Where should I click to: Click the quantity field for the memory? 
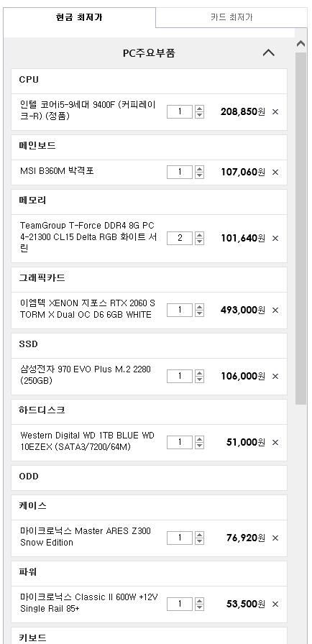[180, 238]
